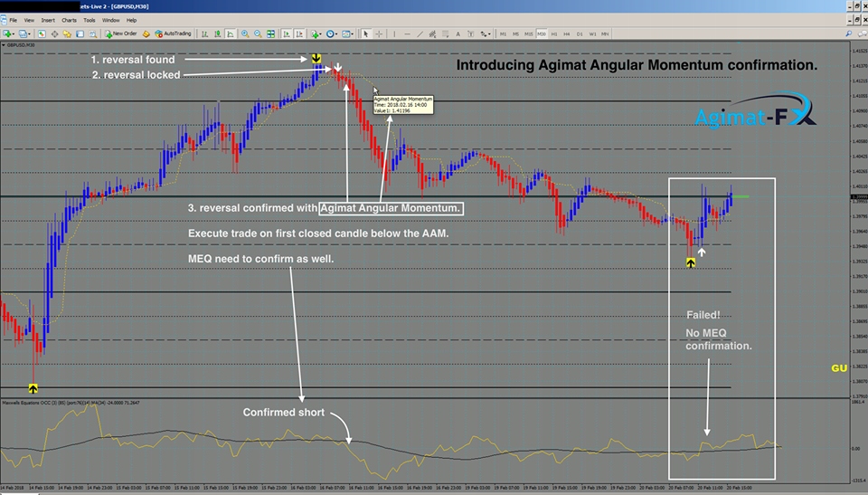Open the Charts menu

click(x=70, y=20)
